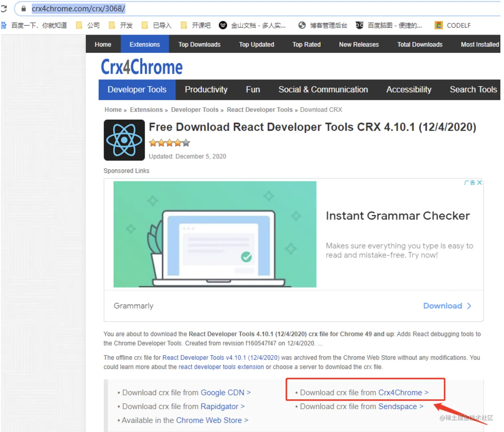Click the React Developer Tools atom logo
The height and width of the screenshot is (432, 504).
click(124, 140)
